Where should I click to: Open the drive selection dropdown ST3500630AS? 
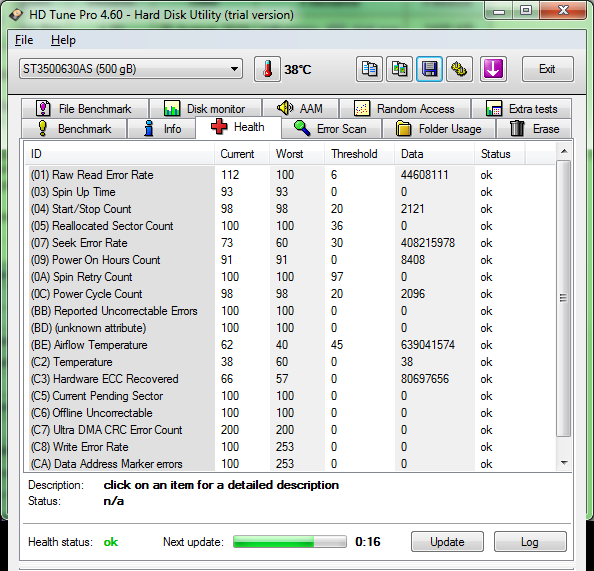(x=131, y=69)
